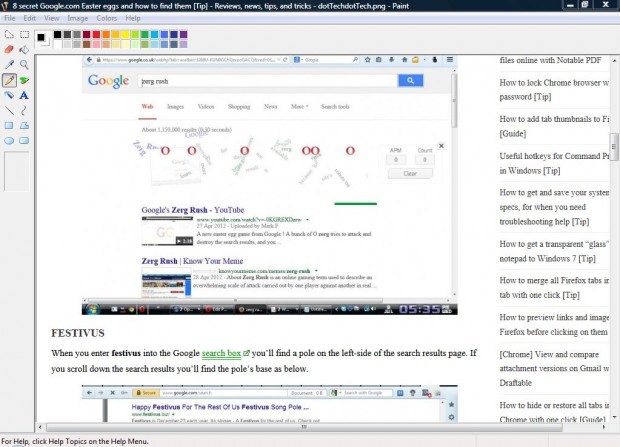Choose the Eraser tool
Viewport: 620px width, 447px height.
click(x=9, y=49)
